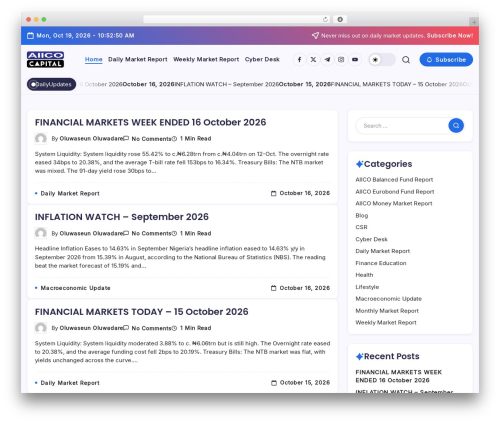The image size is (500, 423).
Task: Open a new browser tab with plus
Action: tap(474, 22)
